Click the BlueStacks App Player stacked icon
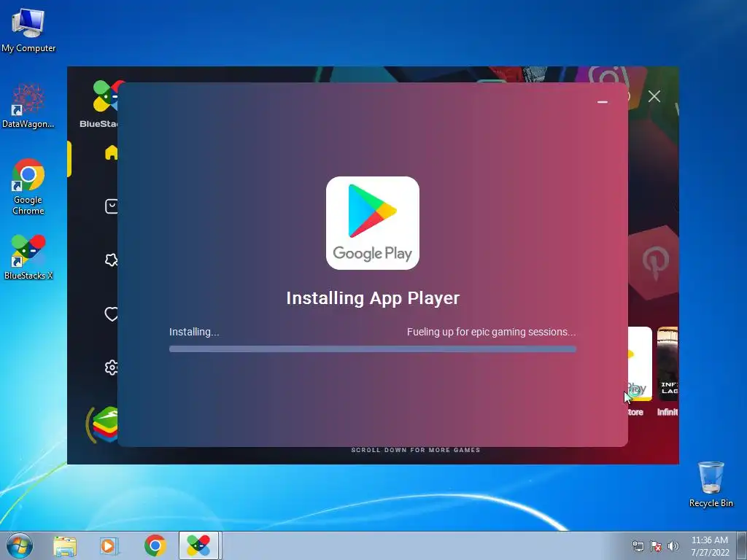Screen dimensions: 747x560 (104, 424)
